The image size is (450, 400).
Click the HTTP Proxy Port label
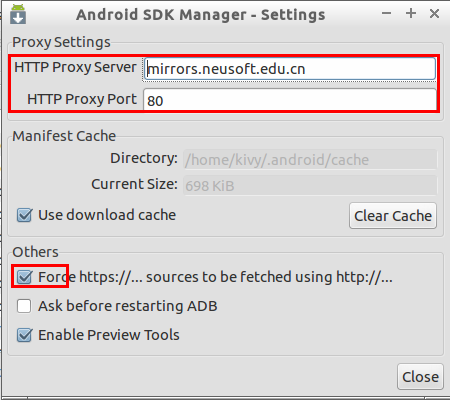pyautogui.click(x=82, y=99)
